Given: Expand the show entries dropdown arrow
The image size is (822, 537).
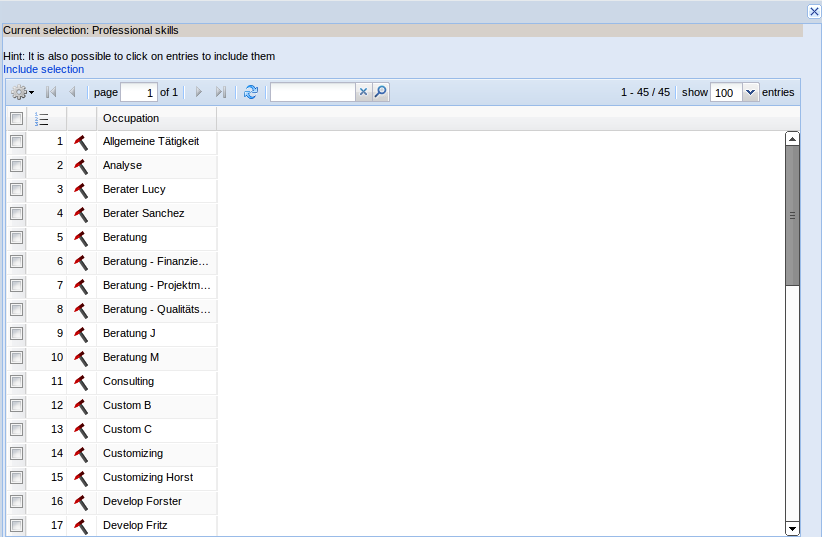Looking at the screenshot, I should (750, 92).
